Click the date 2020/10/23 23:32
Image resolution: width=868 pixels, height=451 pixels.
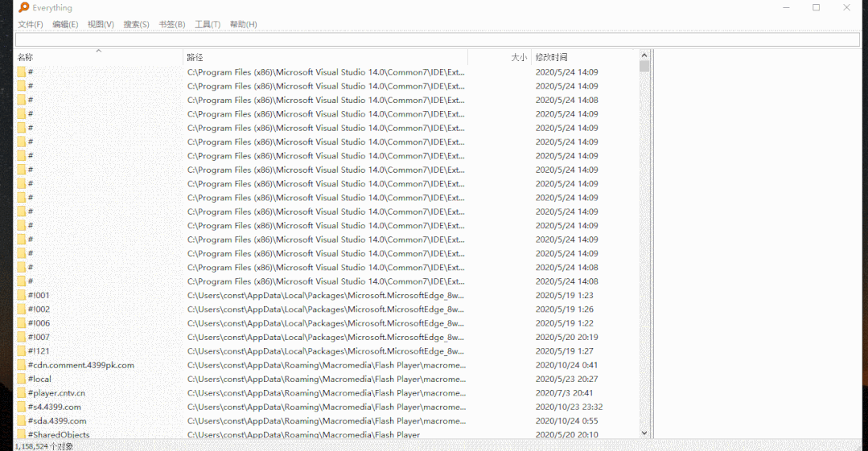569,407
